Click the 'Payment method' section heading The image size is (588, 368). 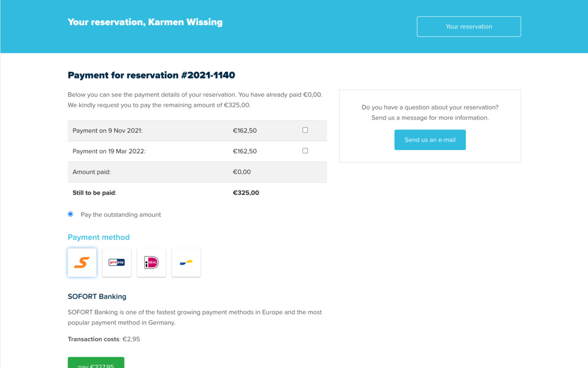(x=99, y=237)
